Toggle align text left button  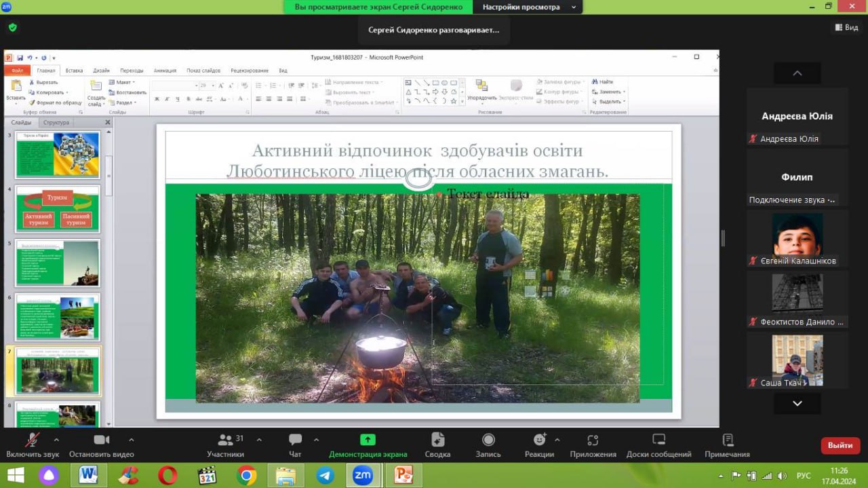point(259,99)
